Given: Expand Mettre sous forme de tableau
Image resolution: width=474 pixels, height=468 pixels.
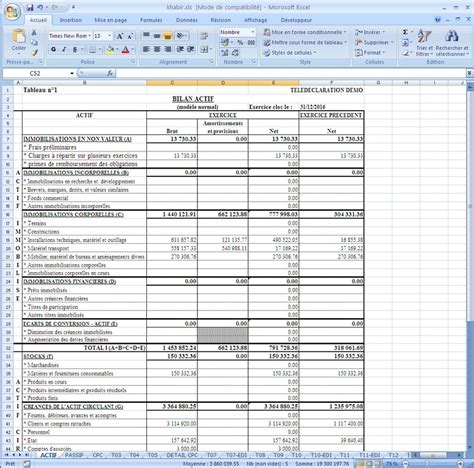Looking at the screenshot, I should (x=305, y=42).
